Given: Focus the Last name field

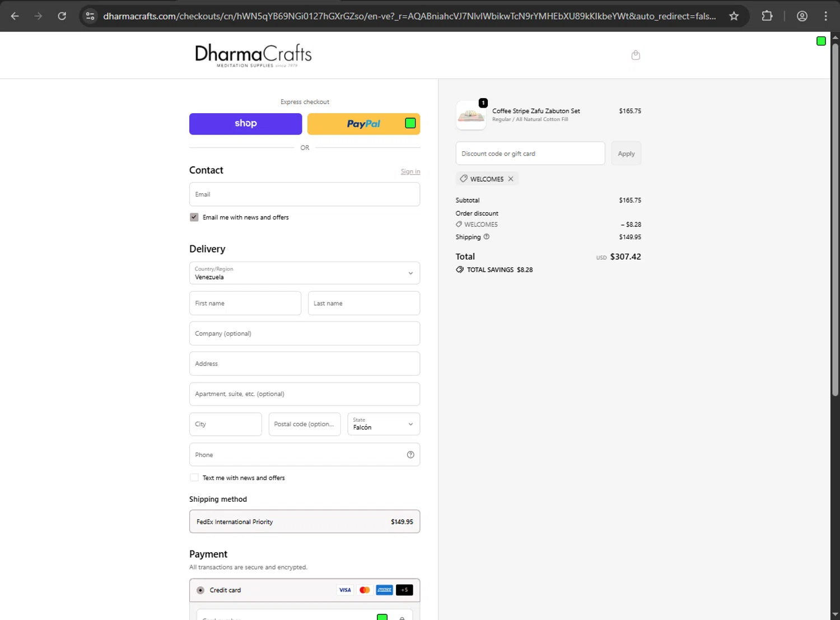Looking at the screenshot, I should (364, 303).
